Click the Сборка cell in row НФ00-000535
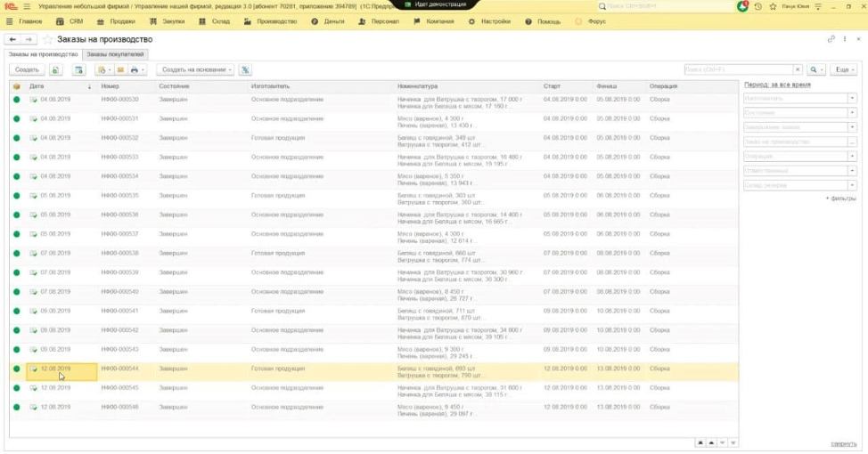 tap(659, 196)
